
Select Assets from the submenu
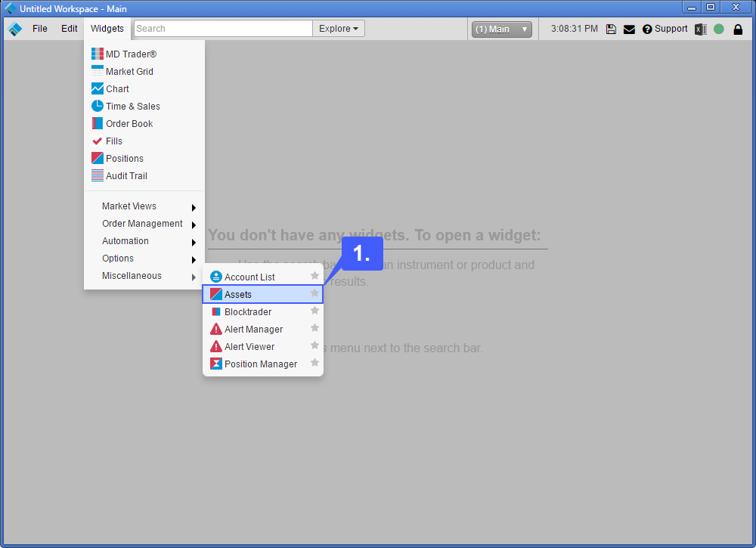point(263,294)
